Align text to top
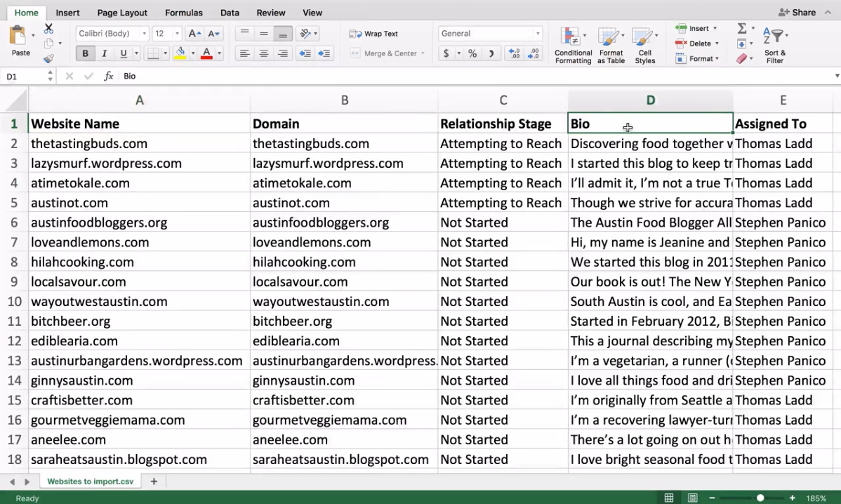 (244, 33)
